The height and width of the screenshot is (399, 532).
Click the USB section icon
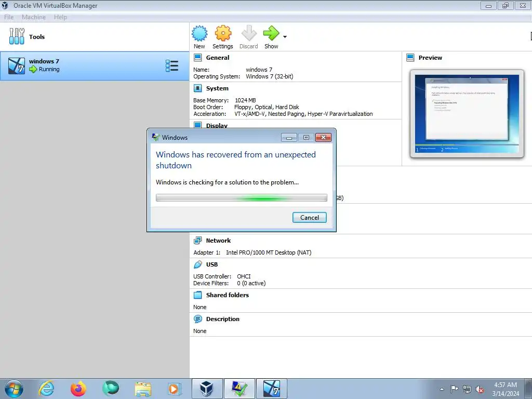197,264
